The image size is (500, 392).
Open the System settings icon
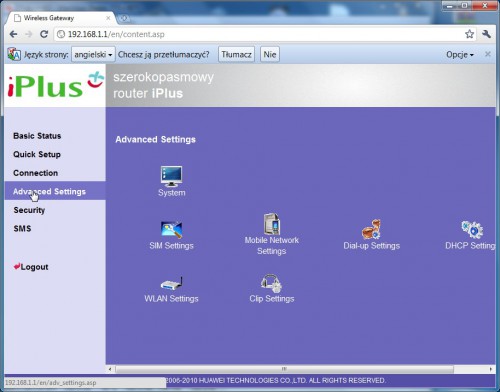[171, 176]
